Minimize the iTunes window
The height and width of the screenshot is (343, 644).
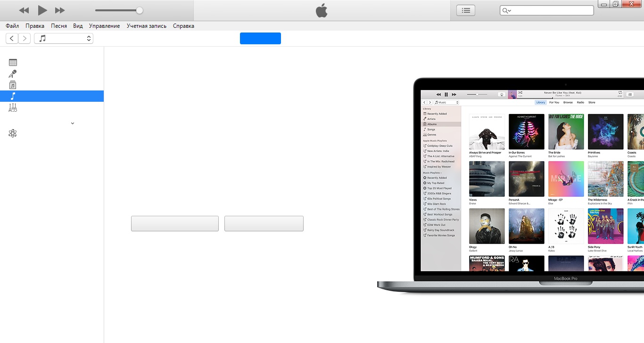604,4
